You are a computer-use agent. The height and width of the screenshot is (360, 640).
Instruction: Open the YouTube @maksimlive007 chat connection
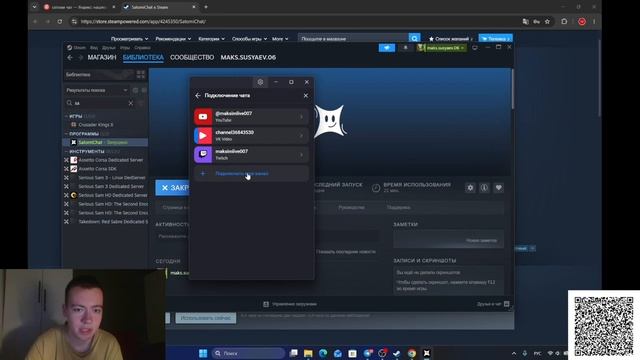click(x=251, y=116)
